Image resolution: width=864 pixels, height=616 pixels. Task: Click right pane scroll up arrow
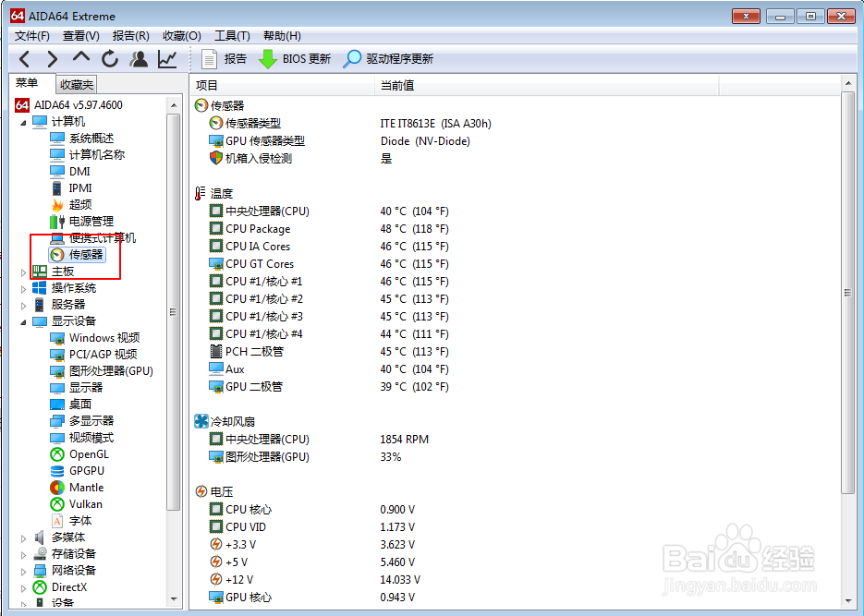[847, 84]
